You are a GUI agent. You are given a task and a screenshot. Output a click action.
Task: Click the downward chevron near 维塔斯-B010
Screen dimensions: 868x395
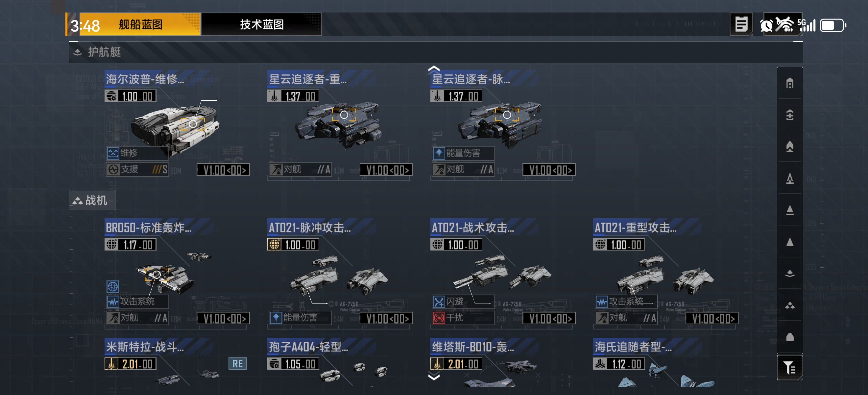click(x=434, y=377)
